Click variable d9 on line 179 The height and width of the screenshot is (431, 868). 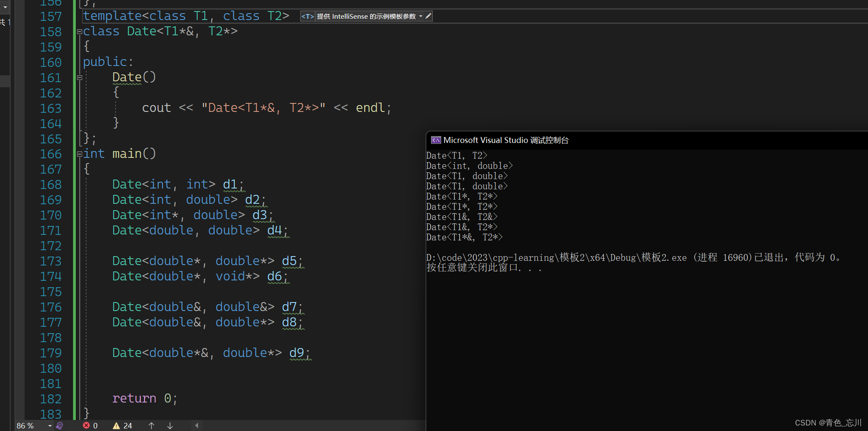tap(297, 353)
